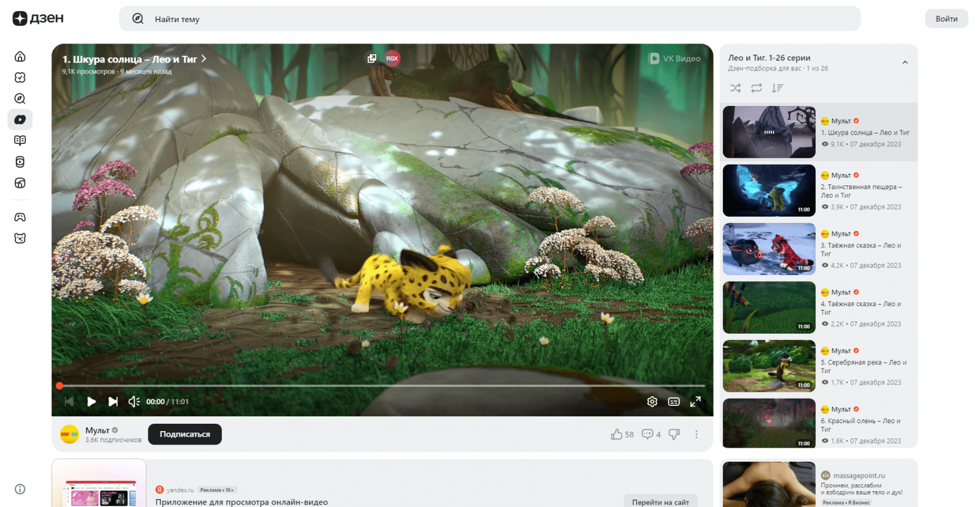Open the massage ad thumbnail image

(769, 484)
